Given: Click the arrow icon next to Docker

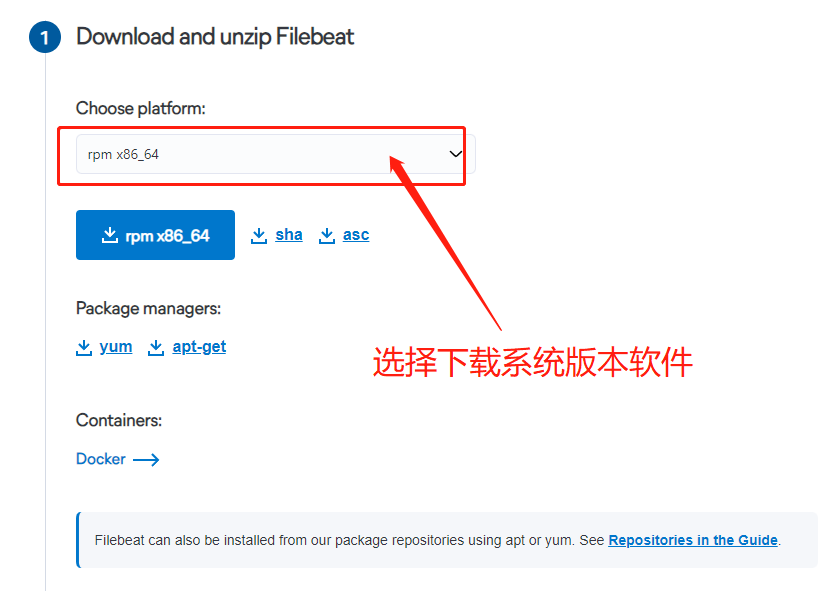Looking at the screenshot, I should coord(146,460).
